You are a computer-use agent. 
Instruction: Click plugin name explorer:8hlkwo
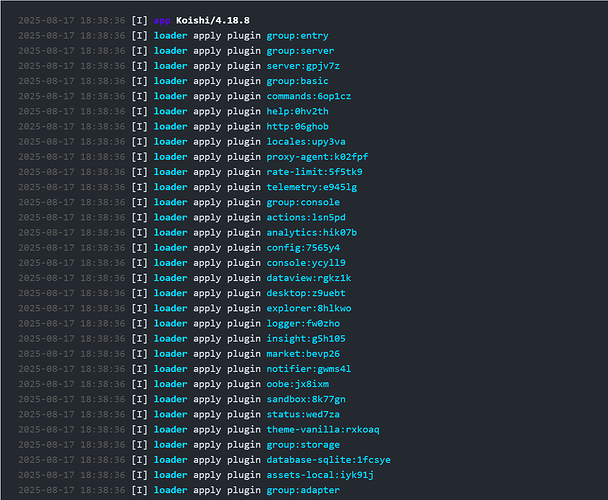pos(309,308)
